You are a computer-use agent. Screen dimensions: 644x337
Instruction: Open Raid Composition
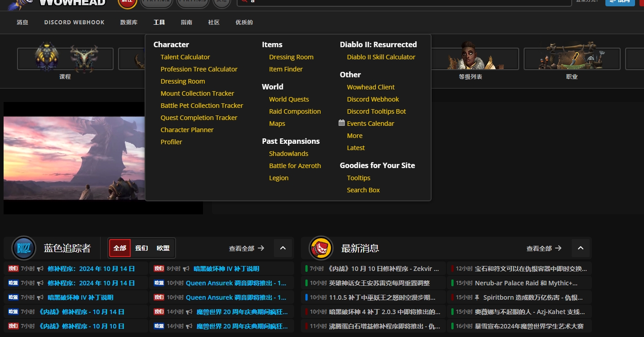tap(295, 111)
